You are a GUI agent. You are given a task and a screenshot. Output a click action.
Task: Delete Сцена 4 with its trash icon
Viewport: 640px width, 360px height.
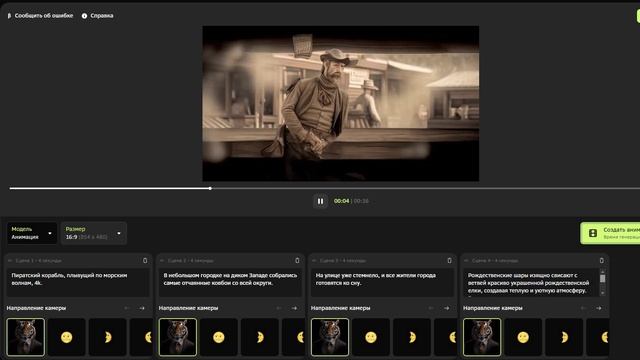(602, 260)
